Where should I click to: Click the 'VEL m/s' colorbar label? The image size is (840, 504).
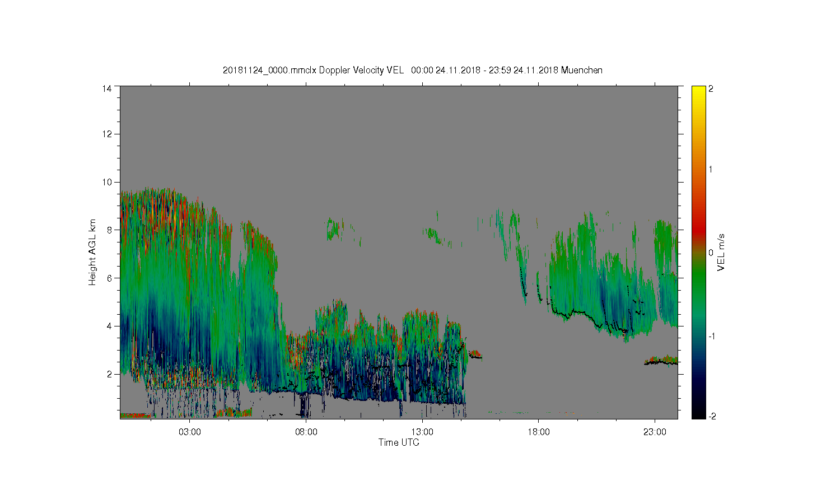(x=721, y=253)
